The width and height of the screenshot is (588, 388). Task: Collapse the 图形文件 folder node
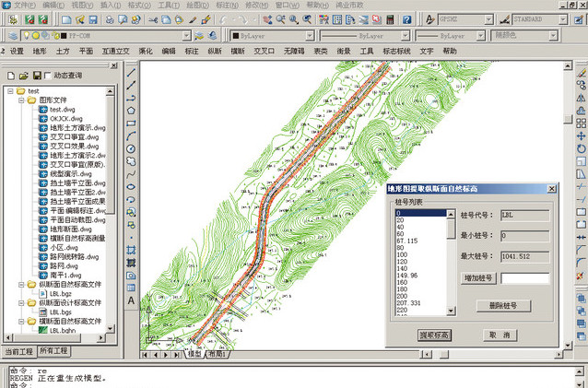coord(22,100)
